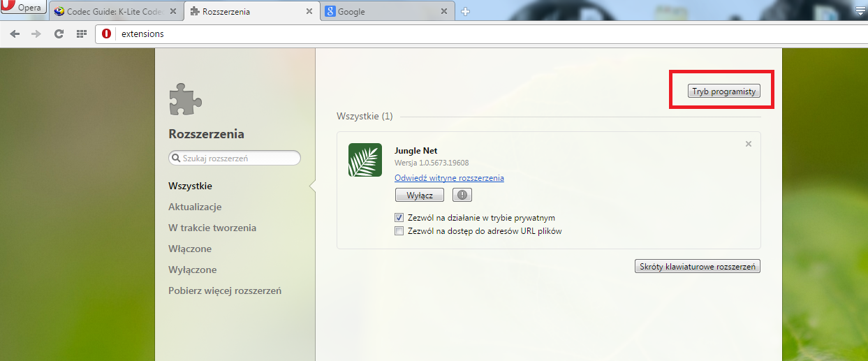Show Wyłączone extensions
Image resolution: width=868 pixels, height=361 pixels.
[193, 270]
